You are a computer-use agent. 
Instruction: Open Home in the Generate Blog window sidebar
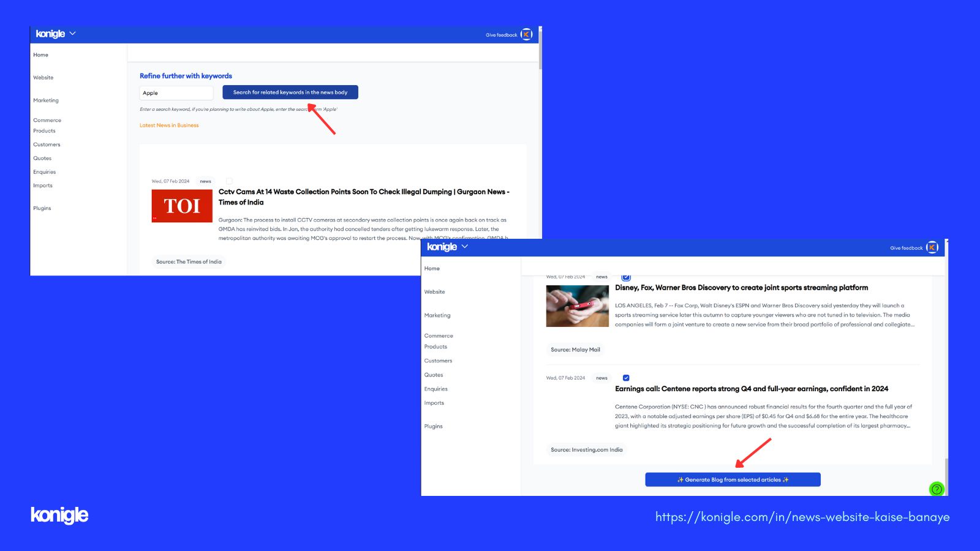pyautogui.click(x=432, y=269)
